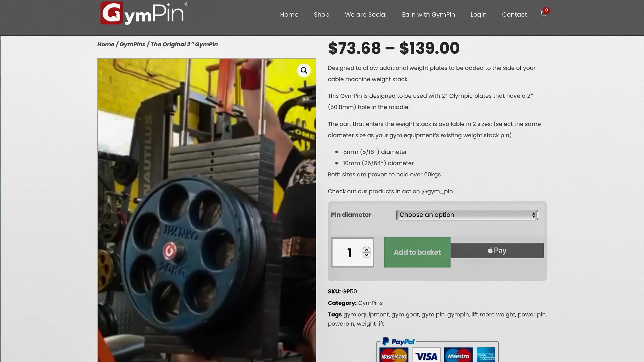Image resolution: width=644 pixels, height=362 pixels.
Task: Decrease quantity with the down arrow
Action: point(366,255)
